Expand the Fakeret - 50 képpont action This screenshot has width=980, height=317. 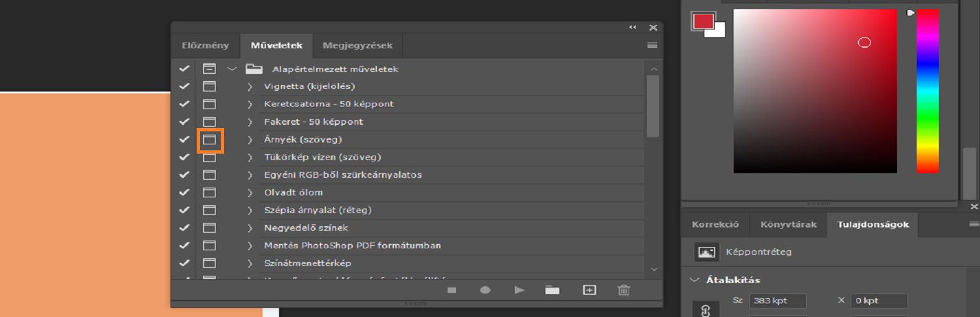pos(250,122)
